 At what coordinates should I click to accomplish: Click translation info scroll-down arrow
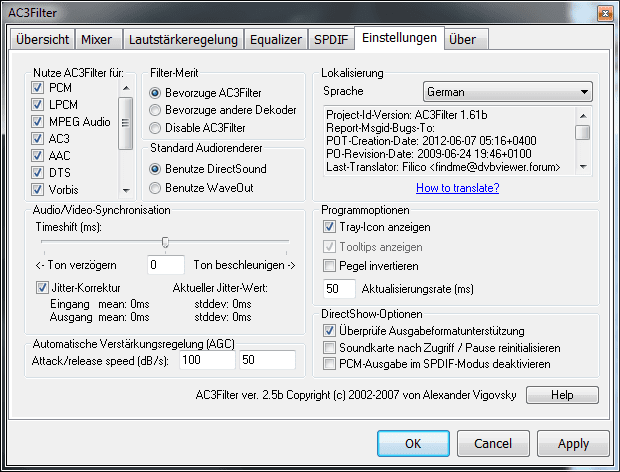tap(583, 167)
